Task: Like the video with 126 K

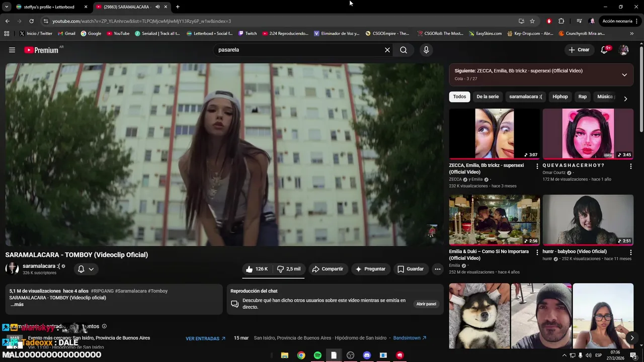Action: 257,269
